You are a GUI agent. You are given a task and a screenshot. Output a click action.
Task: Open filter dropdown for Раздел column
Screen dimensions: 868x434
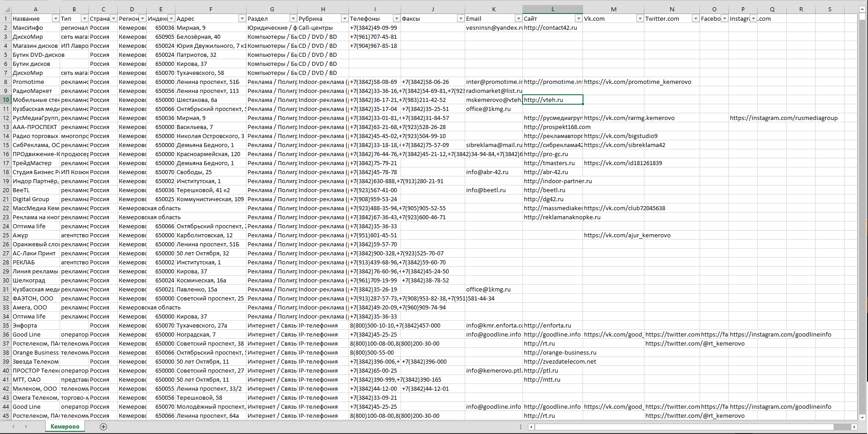[293, 18]
